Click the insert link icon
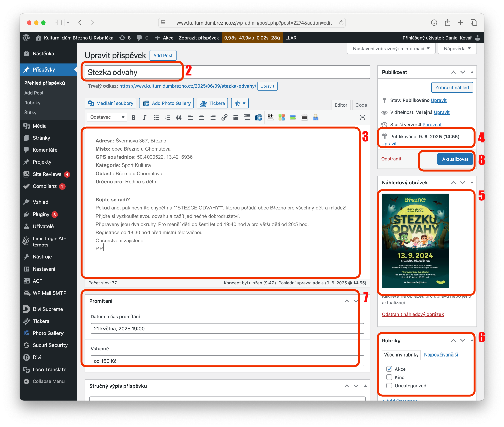 [x=224, y=117]
